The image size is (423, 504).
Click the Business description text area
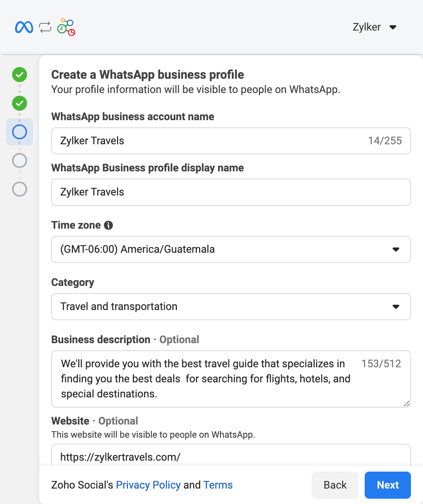(207, 379)
